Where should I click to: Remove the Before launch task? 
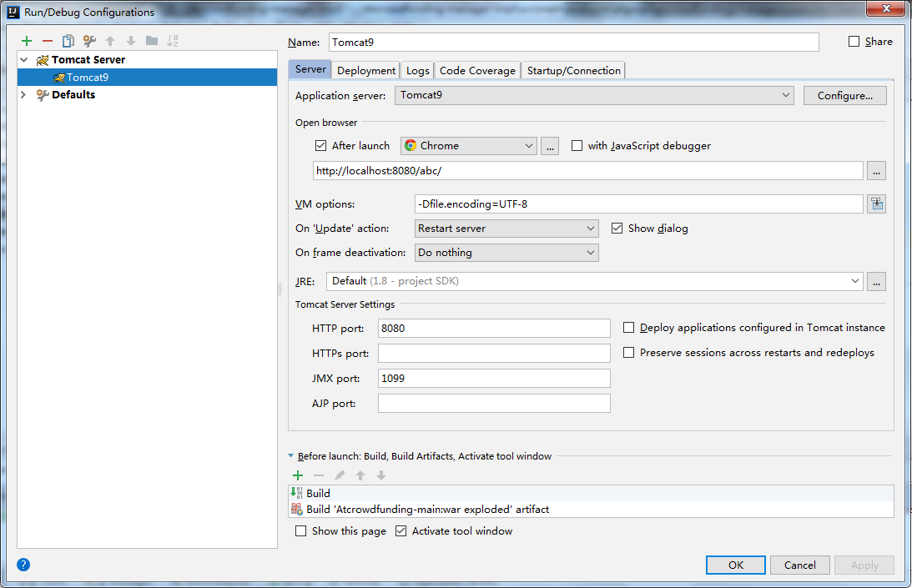point(319,475)
